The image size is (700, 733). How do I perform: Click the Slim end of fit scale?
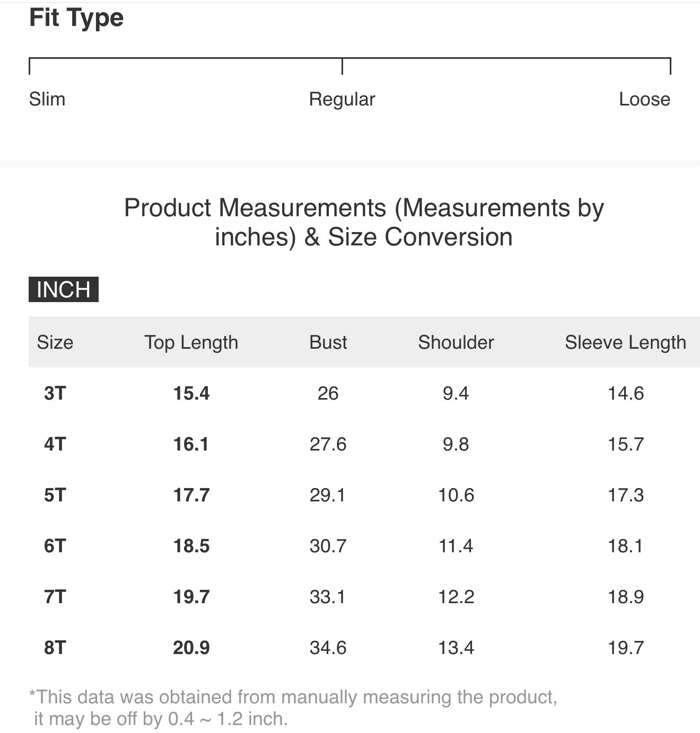coord(47,99)
